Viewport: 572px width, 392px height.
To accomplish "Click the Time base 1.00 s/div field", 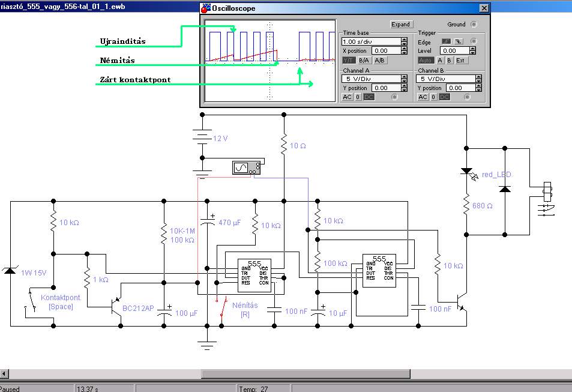I will 372,41.
